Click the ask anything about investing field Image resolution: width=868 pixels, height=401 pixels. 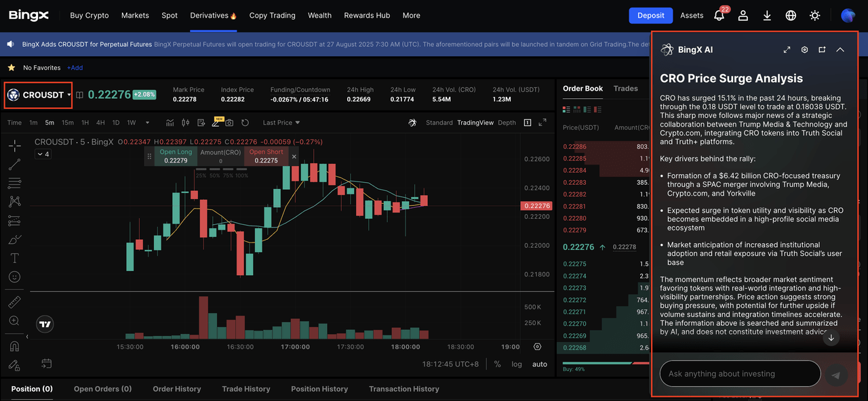740,374
